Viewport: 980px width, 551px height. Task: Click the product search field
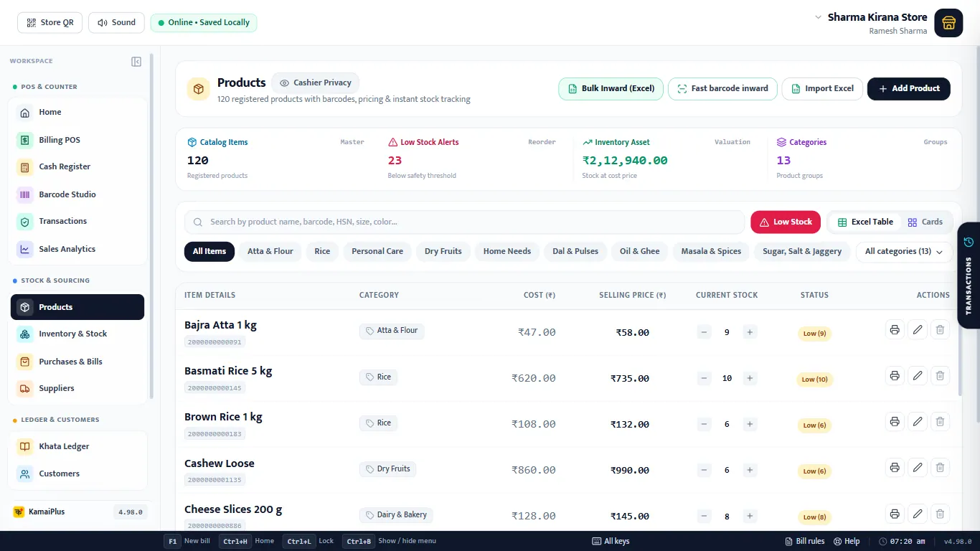point(465,222)
